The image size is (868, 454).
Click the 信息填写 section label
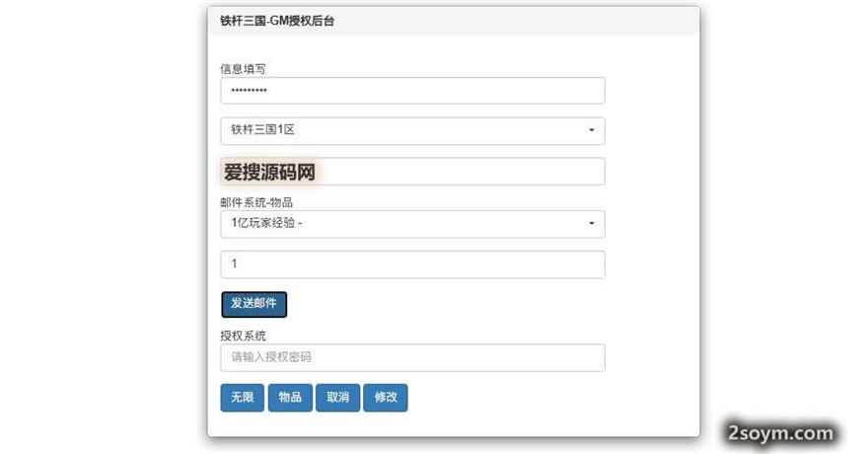pyautogui.click(x=243, y=68)
